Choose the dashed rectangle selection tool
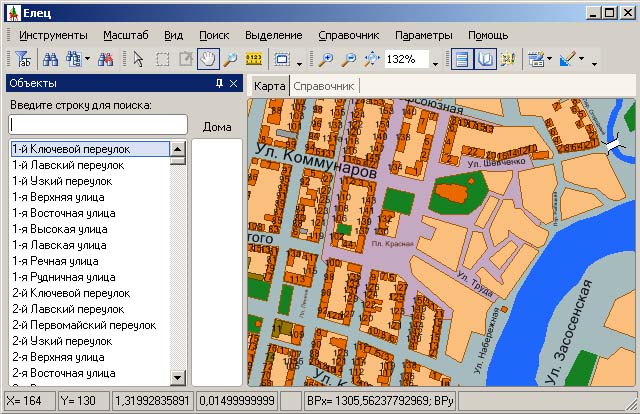The width and height of the screenshot is (640, 414). pos(162,60)
